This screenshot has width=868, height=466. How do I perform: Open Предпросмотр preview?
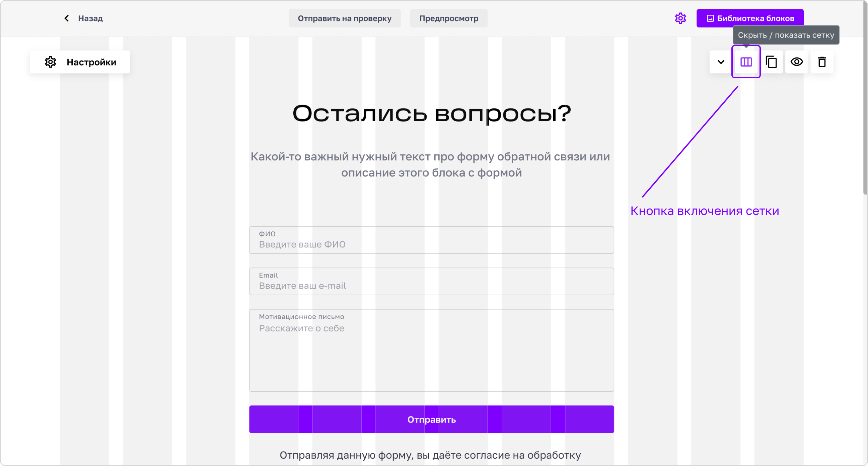point(448,18)
